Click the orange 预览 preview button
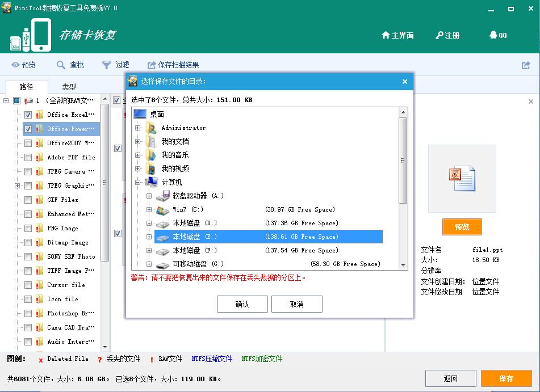The image size is (540, 392). [x=462, y=227]
